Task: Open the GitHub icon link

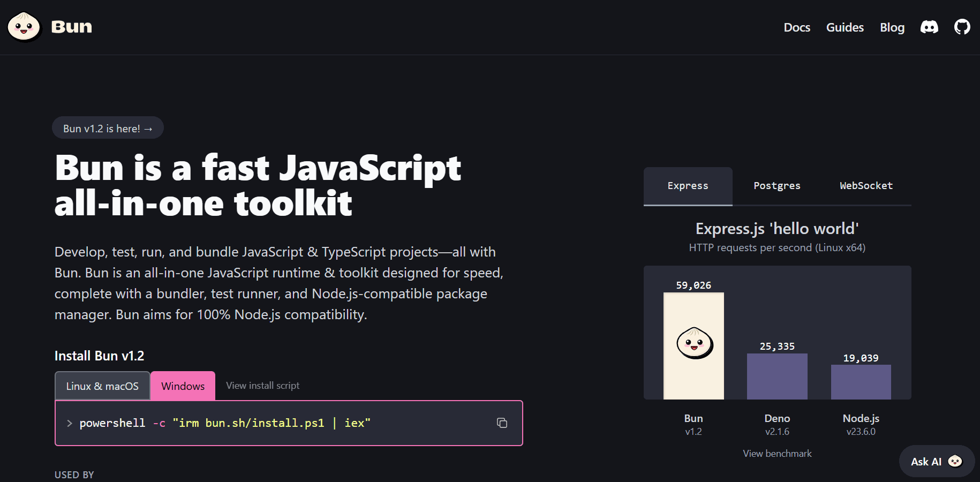Action: point(962,27)
